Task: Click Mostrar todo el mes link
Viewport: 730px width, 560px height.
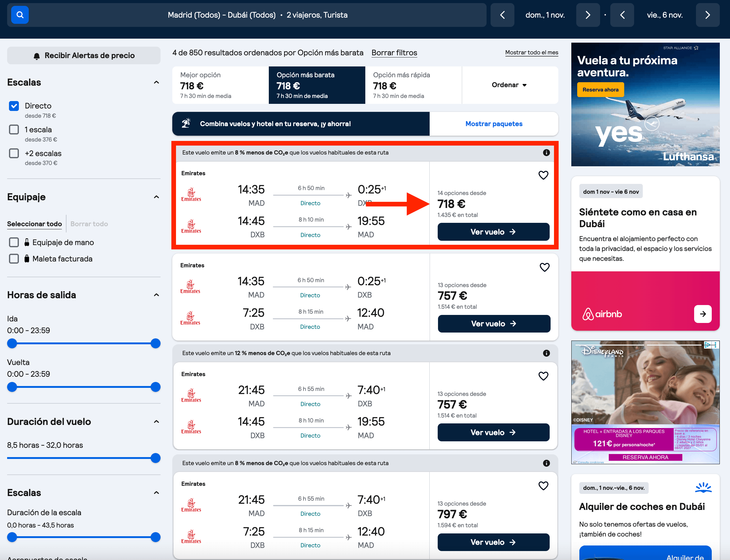Action: [x=531, y=52]
